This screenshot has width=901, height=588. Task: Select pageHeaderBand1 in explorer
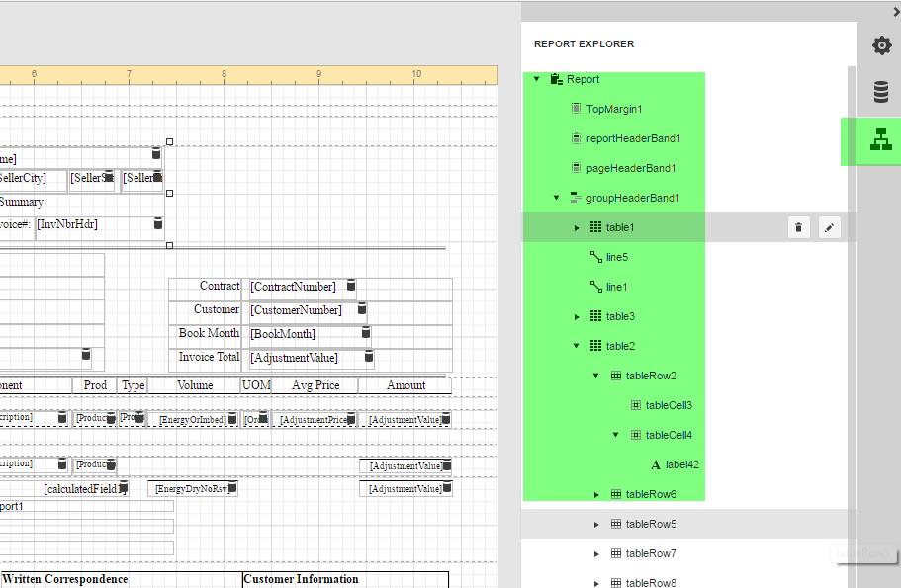coord(630,168)
